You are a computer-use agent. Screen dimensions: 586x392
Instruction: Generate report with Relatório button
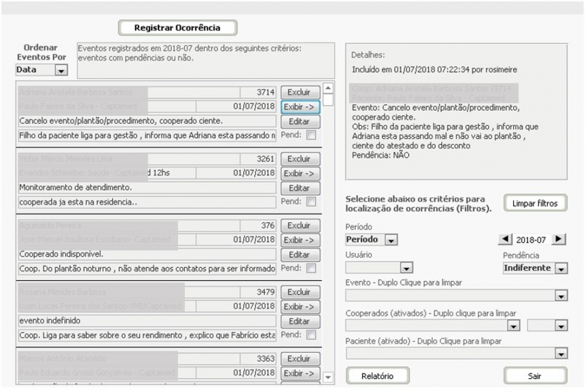pyautogui.click(x=378, y=376)
